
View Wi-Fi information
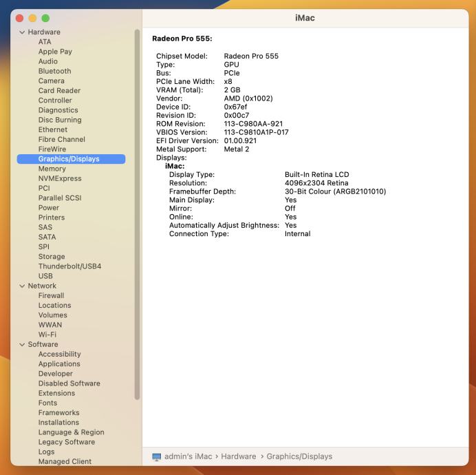click(47, 335)
